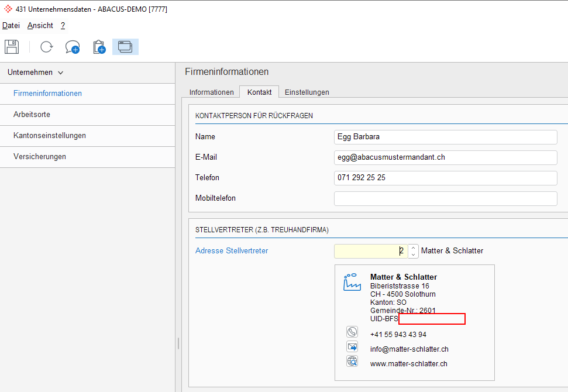Click the email icon beside info@matter-schlatter.ch

352,347
